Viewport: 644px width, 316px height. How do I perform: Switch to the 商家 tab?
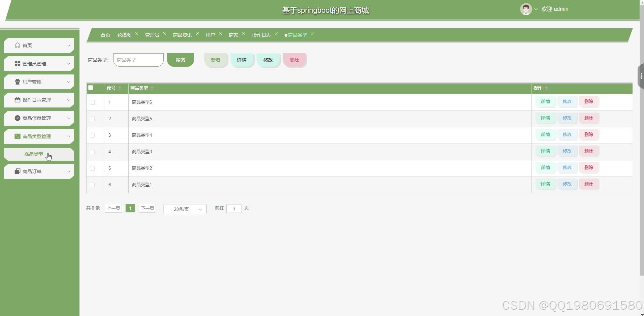coord(233,35)
